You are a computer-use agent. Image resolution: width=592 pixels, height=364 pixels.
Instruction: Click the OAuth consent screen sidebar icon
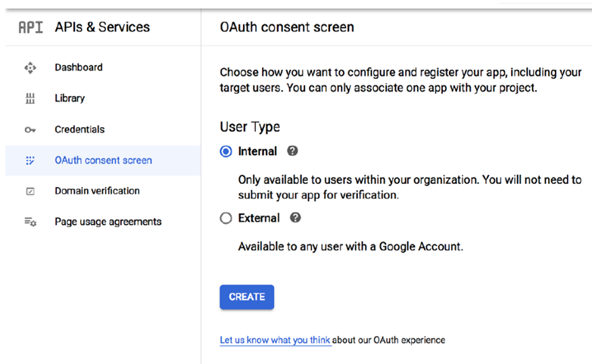coord(30,160)
